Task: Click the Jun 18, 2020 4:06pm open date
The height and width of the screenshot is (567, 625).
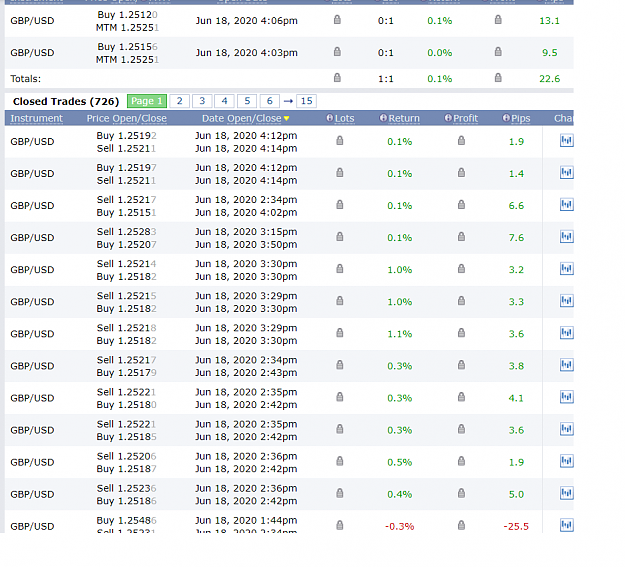Action: point(246,21)
